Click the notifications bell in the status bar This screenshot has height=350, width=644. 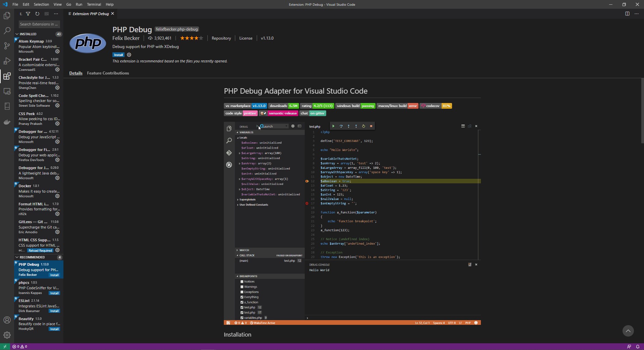[637, 347]
